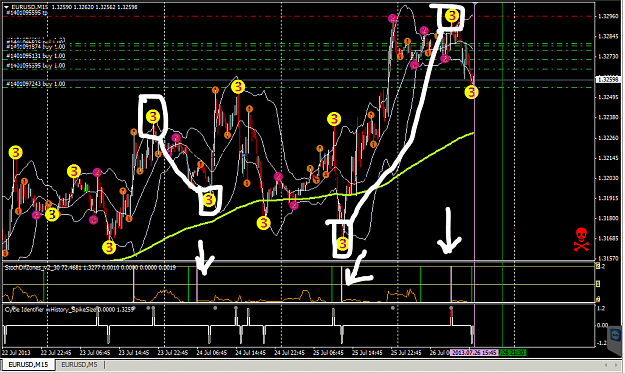Click the 1.32845 price axis label

coord(608,36)
